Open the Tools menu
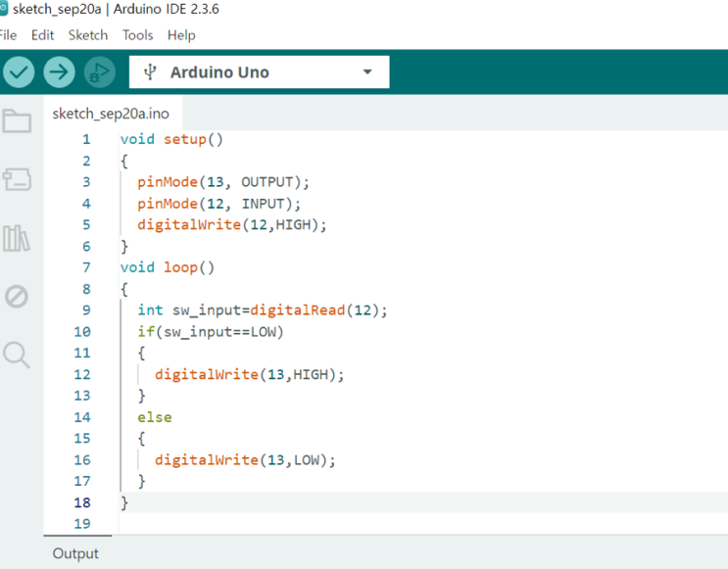Viewport: 728px width, 569px height. pos(137,35)
